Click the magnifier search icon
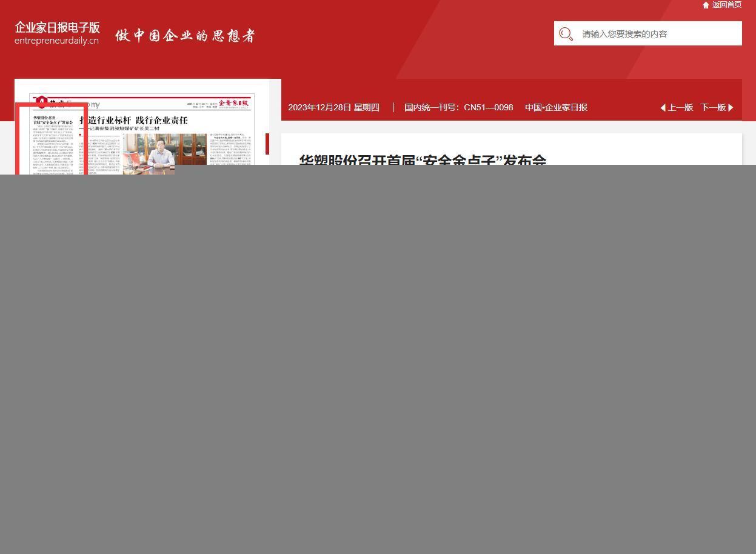The height and width of the screenshot is (554, 756). (x=566, y=34)
